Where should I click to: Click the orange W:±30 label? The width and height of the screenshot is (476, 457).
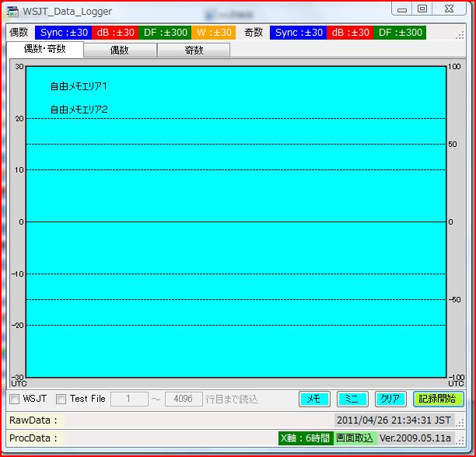(213, 33)
